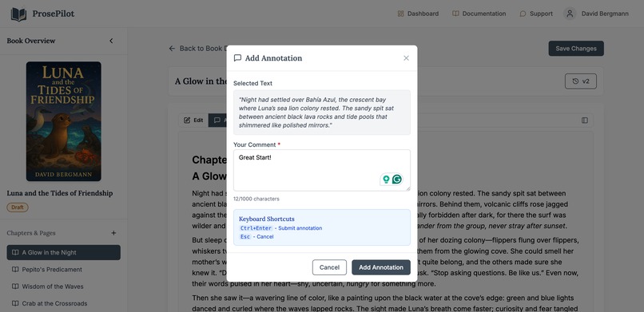Image resolution: width=644 pixels, height=312 pixels.
Task: Switch to the Edit tab
Action: [193, 120]
